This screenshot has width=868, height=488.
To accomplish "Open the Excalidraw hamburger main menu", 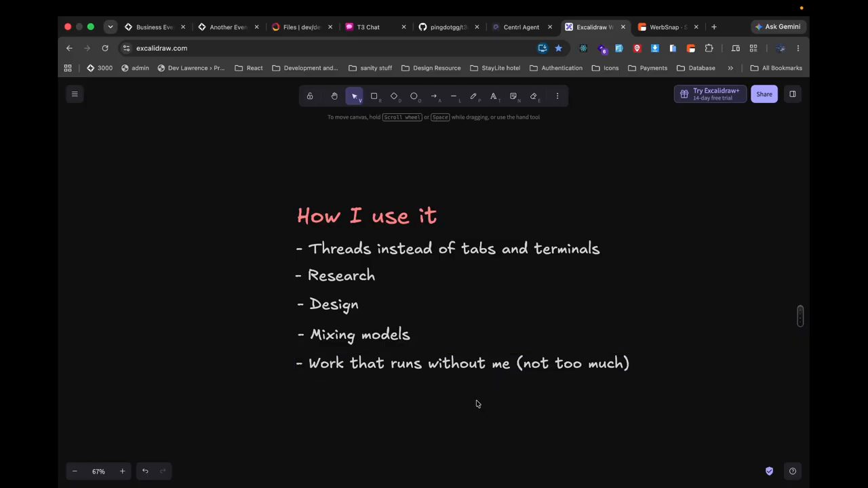I will [75, 94].
